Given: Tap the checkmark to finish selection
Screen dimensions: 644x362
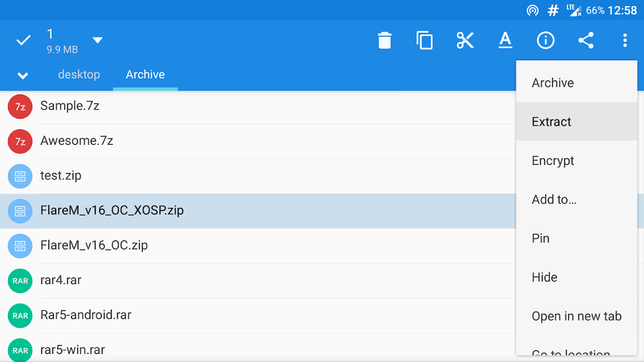Looking at the screenshot, I should [23, 40].
